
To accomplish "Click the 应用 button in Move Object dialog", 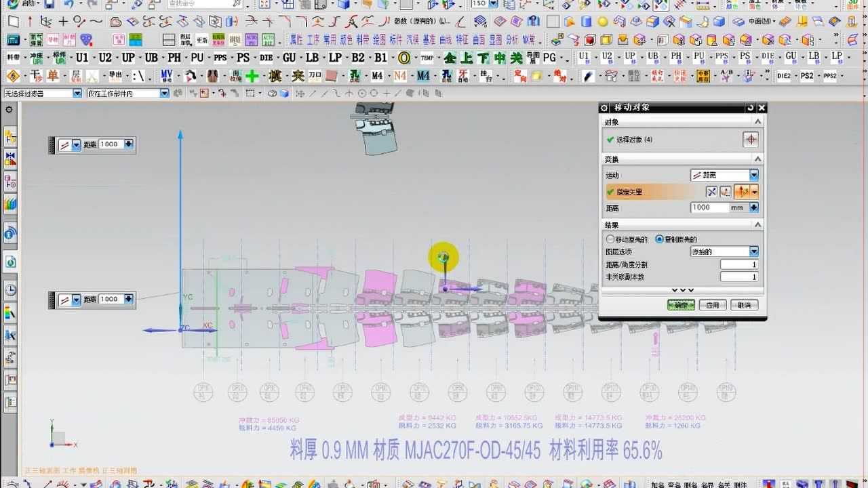I will [713, 305].
